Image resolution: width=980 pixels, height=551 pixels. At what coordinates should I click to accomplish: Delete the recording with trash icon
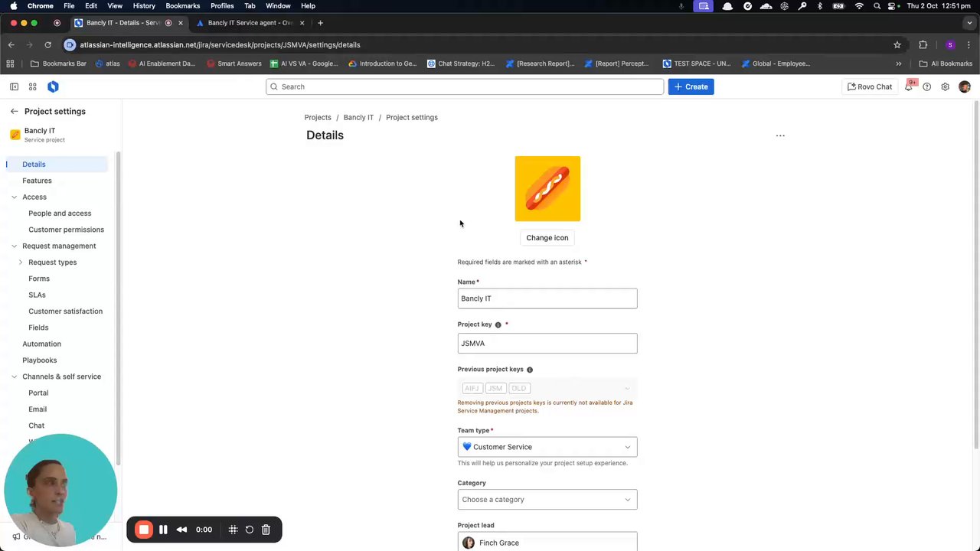(266, 530)
